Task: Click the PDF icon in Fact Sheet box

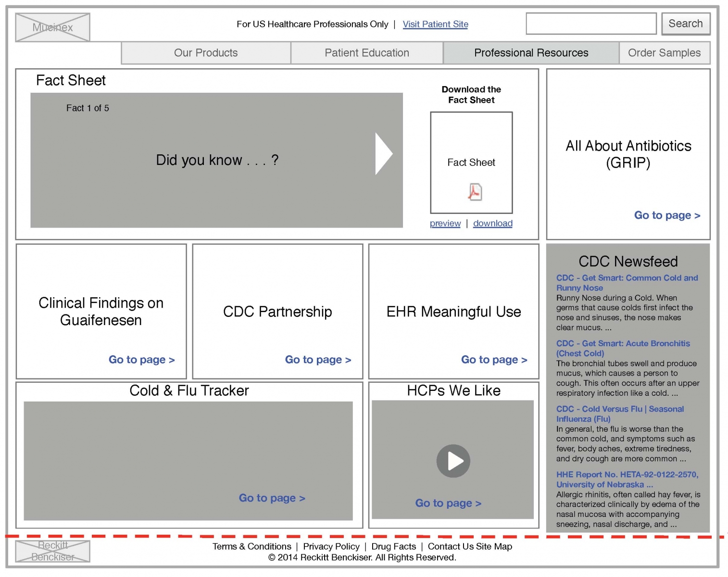Action: (x=475, y=192)
